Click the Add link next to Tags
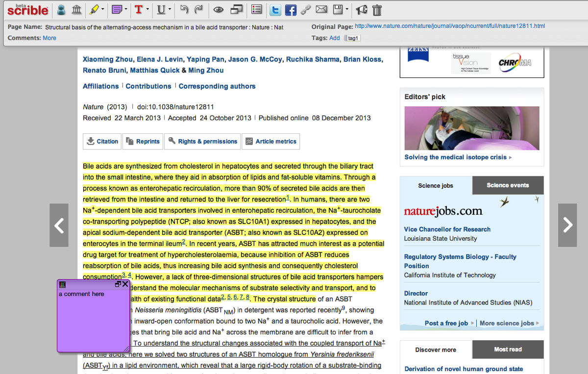 [x=335, y=38]
